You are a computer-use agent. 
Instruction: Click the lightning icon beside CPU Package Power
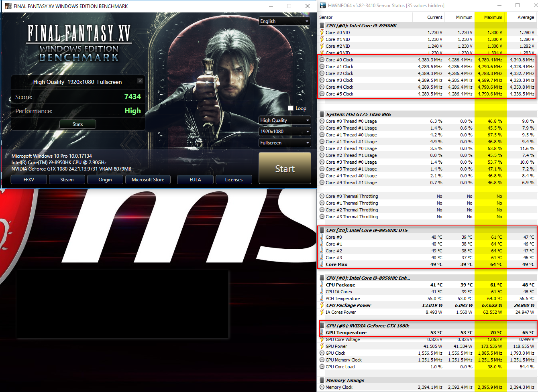click(322, 305)
